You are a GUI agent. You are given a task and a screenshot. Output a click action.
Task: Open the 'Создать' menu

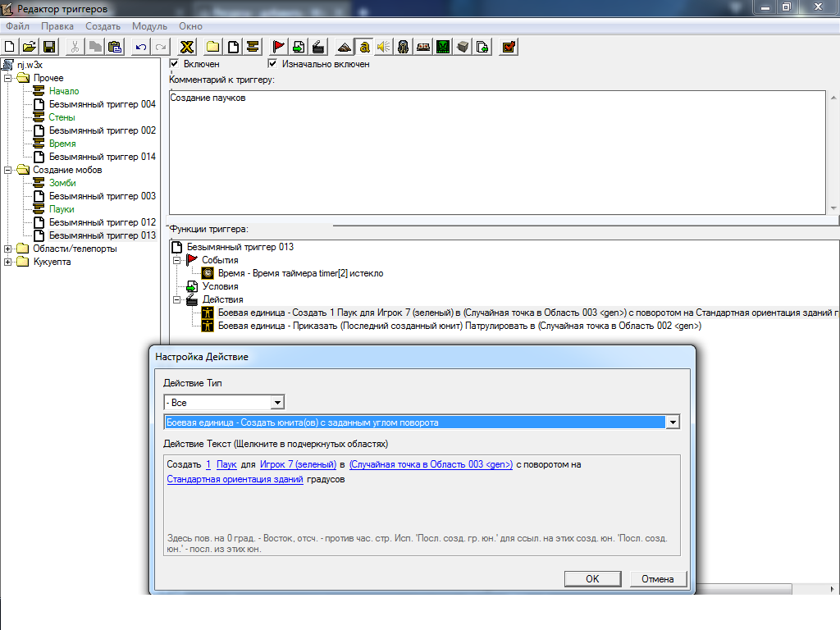point(103,26)
